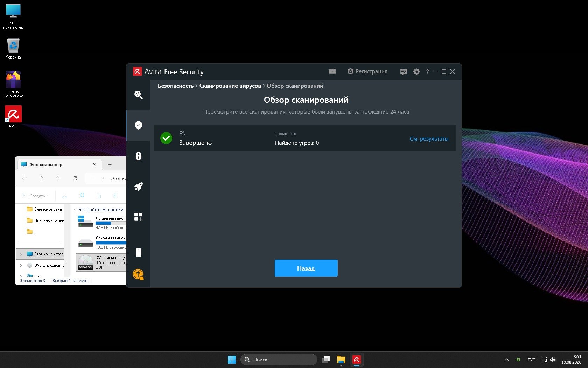Go to Сканирование вирусов breadcrumb
Screen dimensions: 588x368
230,86
